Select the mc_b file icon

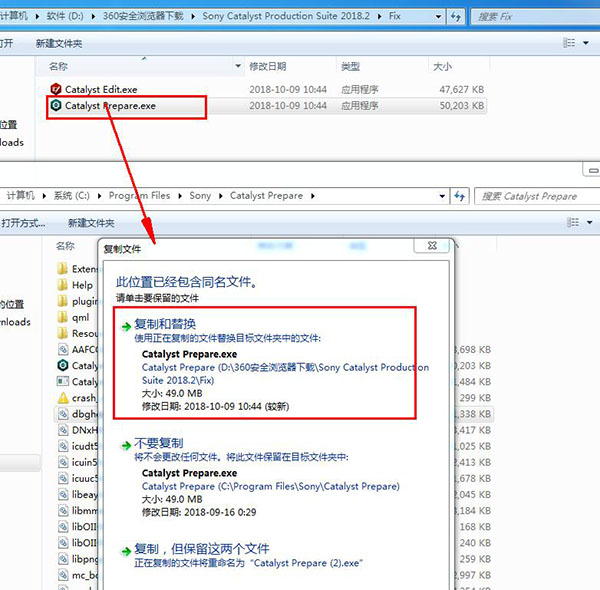[63, 575]
